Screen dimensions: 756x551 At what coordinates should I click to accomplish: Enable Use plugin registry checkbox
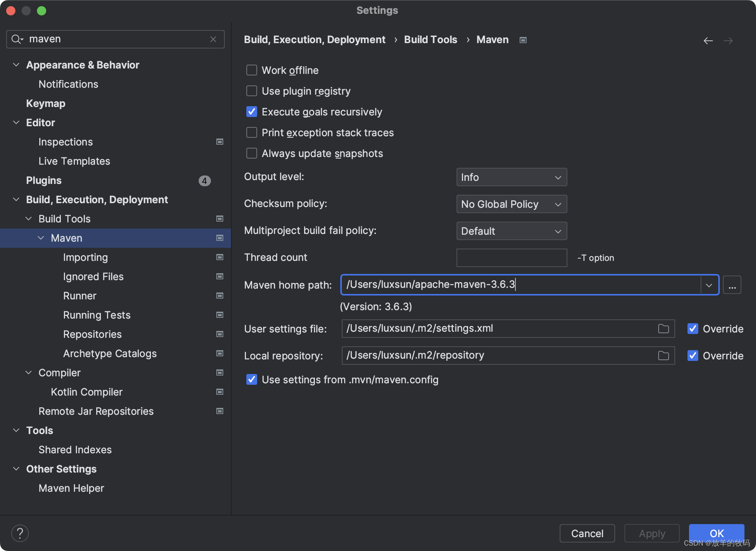[252, 91]
